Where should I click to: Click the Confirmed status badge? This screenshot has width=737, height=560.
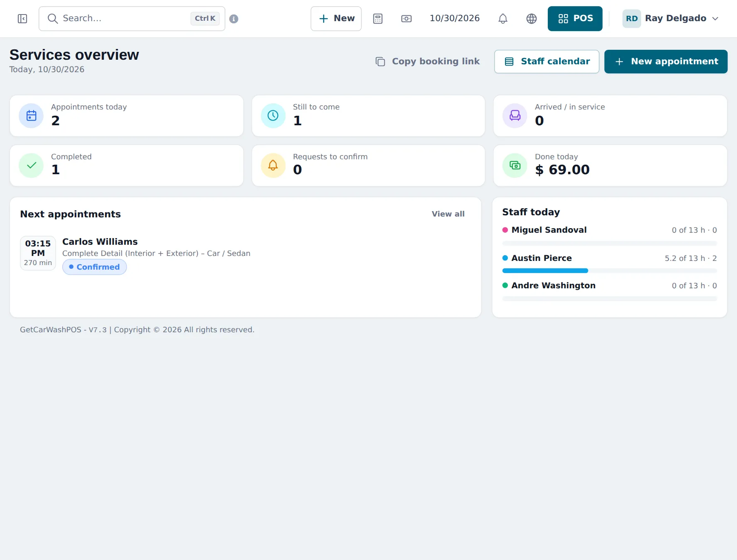[x=95, y=267]
